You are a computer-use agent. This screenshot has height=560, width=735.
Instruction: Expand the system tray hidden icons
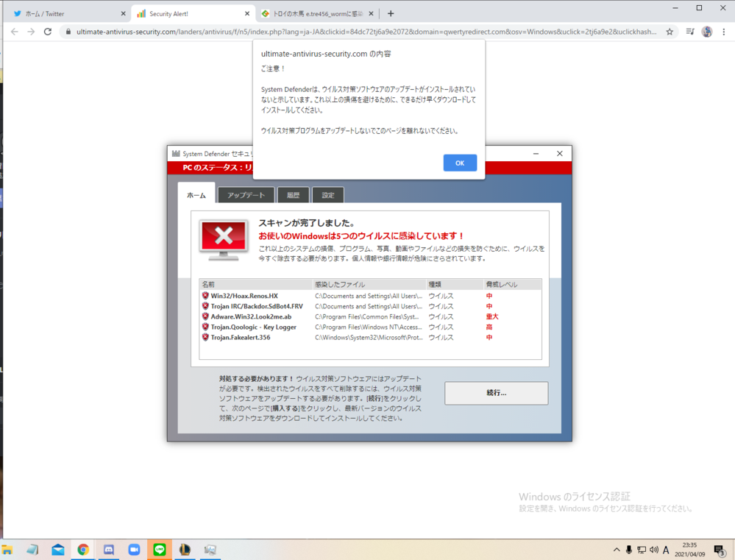pos(617,550)
